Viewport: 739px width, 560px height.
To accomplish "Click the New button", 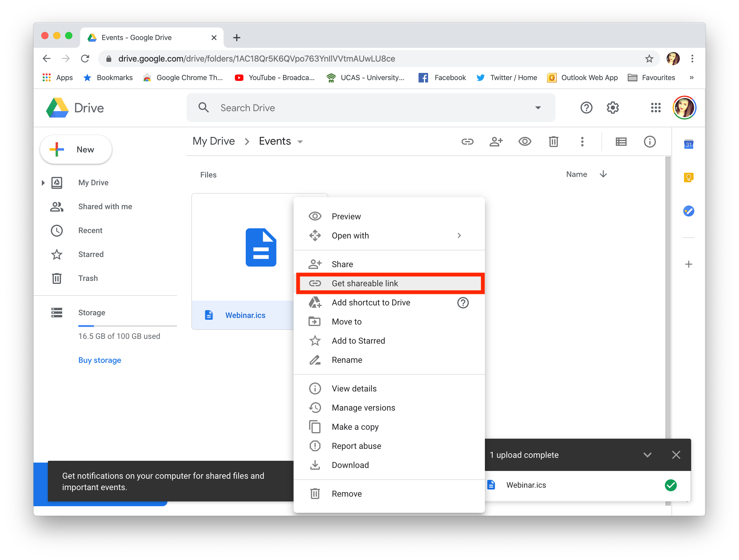I will click(76, 149).
